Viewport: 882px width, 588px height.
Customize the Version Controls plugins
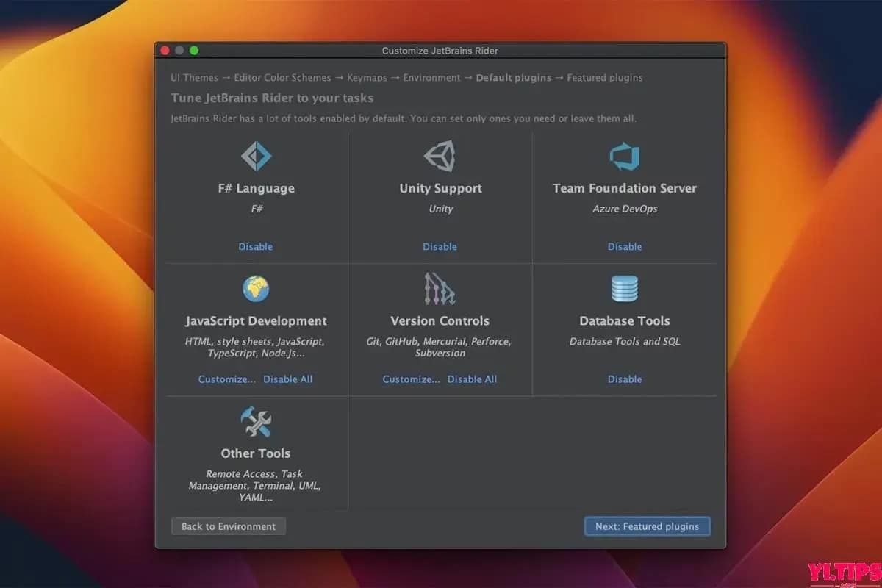coord(412,379)
